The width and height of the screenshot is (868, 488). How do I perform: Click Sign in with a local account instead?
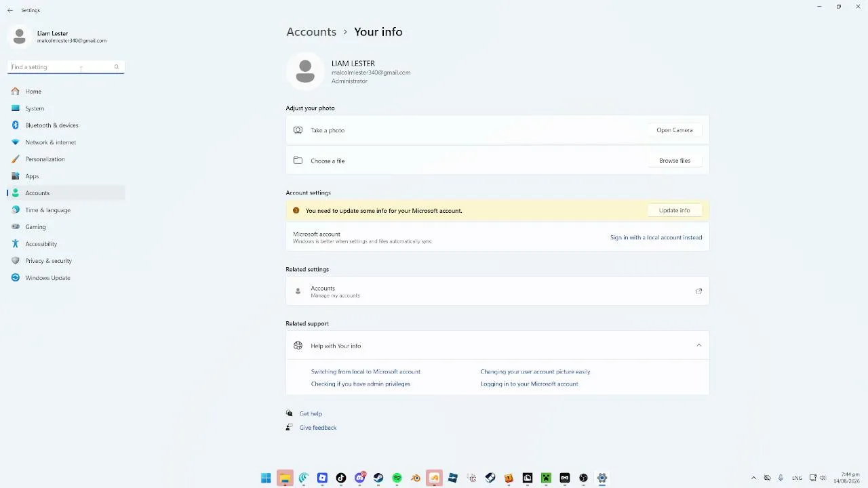click(656, 237)
